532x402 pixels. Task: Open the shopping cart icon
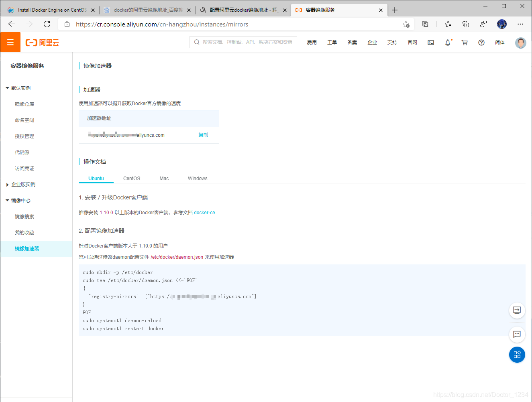(x=465, y=43)
